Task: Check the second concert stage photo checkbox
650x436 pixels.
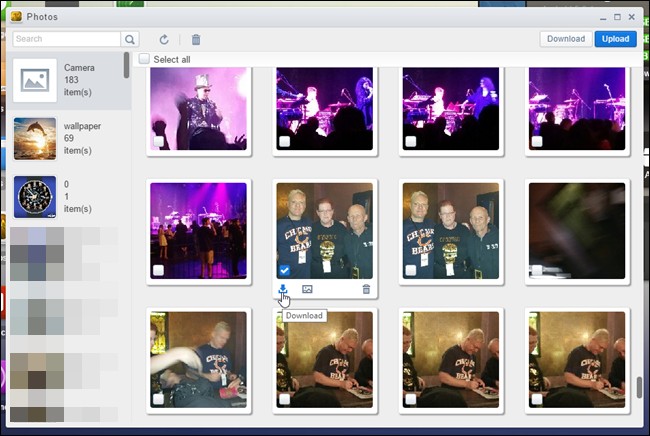Action: 284,142
